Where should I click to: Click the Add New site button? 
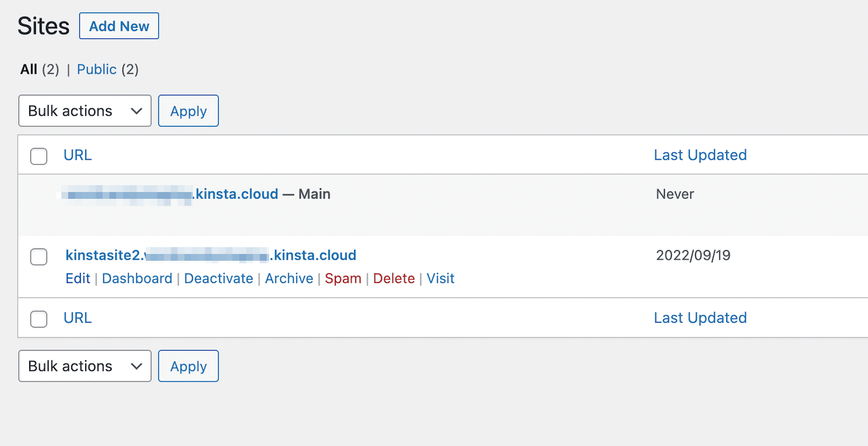119,27
